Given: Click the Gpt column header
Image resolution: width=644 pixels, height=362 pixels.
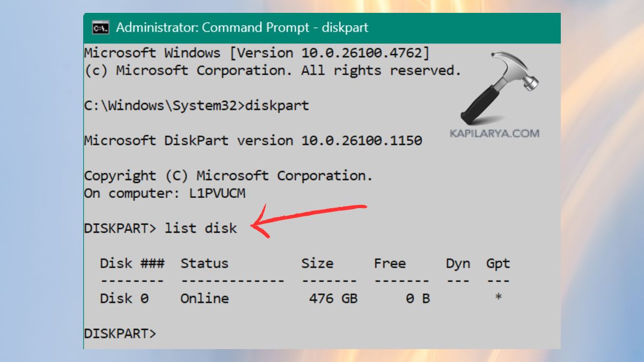Looking at the screenshot, I should [x=497, y=263].
